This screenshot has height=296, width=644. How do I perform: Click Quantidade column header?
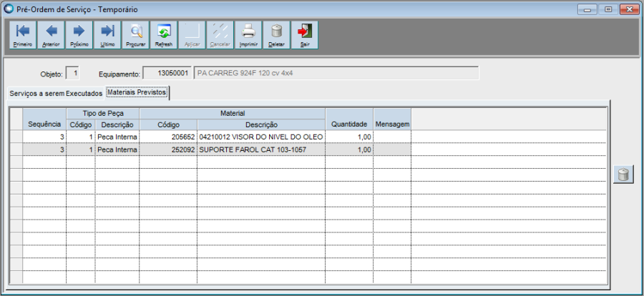[349, 119]
